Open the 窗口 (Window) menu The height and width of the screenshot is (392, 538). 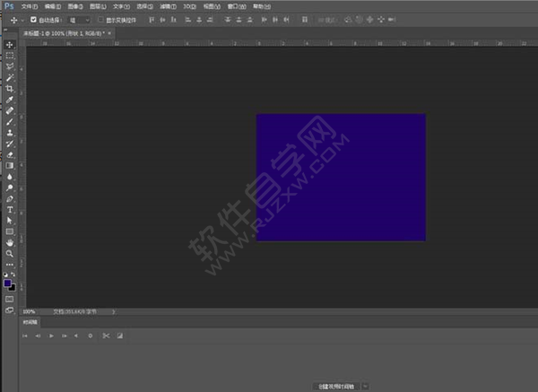236,5
